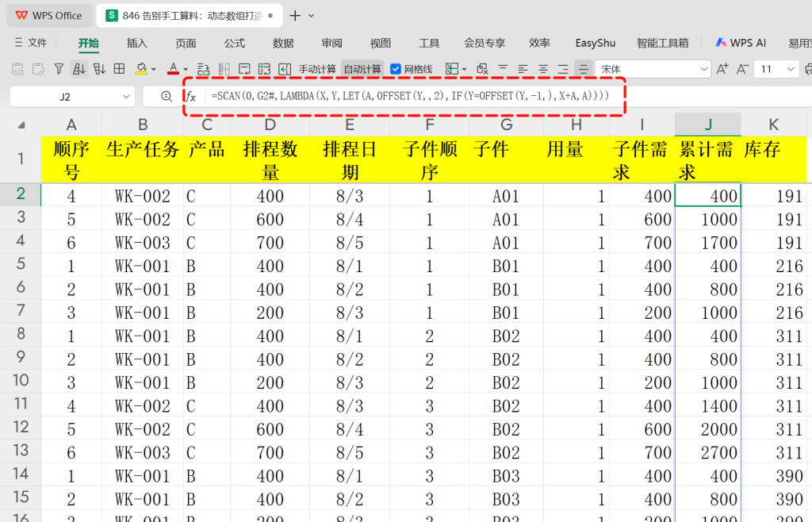Click the comment-style box icon in toolbar
The height and width of the screenshot is (522, 812).
(244, 69)
